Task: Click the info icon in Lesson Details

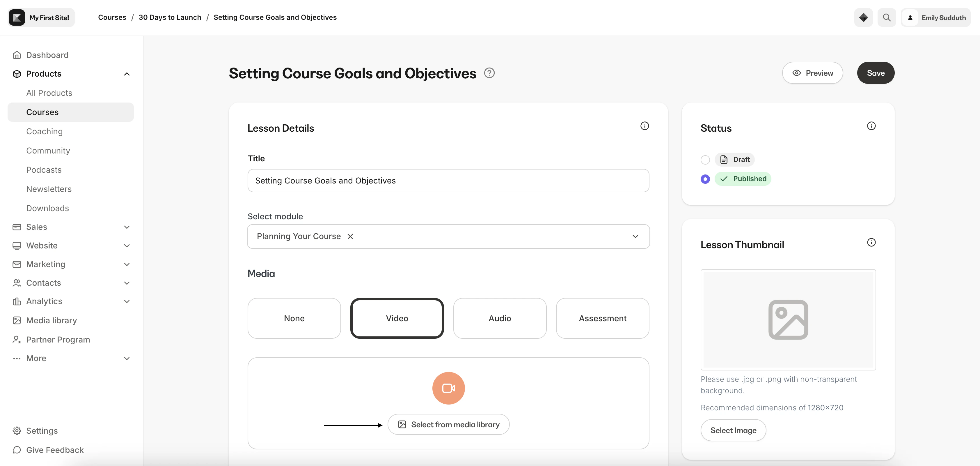Action: click(x=645, y=126)
